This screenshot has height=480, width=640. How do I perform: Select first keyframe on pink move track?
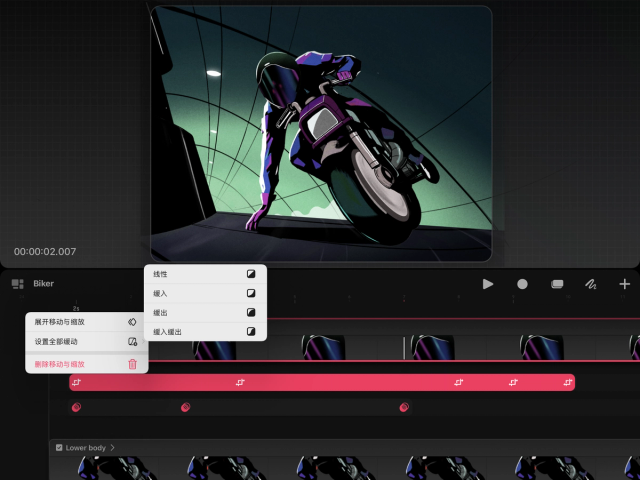click(77, 382)
